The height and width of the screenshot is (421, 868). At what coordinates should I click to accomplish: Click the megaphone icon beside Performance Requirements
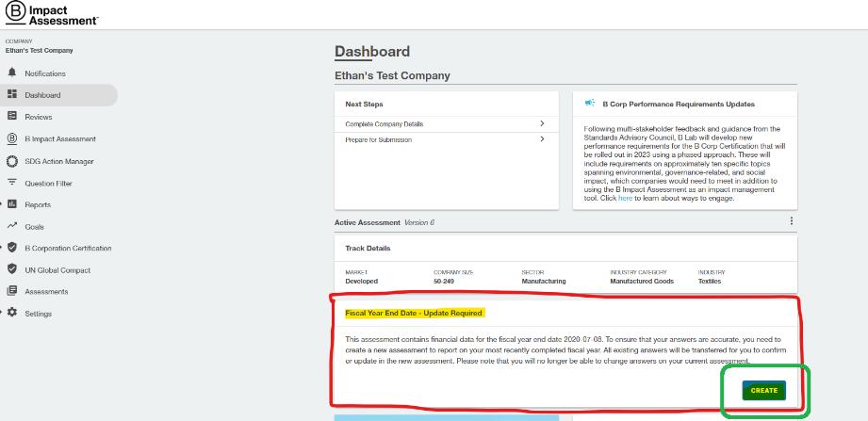coord(590,103)
